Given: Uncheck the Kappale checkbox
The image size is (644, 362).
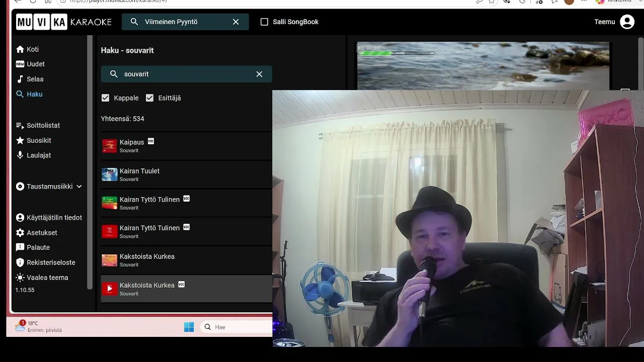Looking at the screenshot, I should [x=105, y=98].
